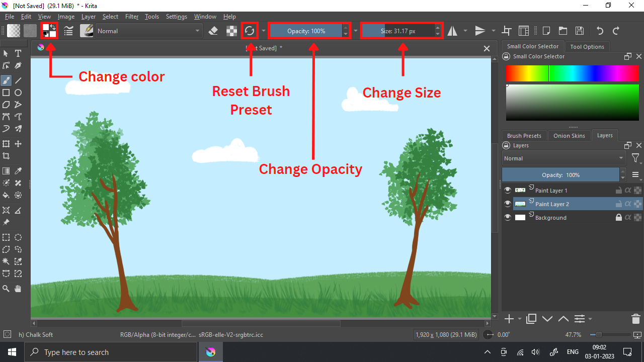The width and height of the screenshot is (644, 362).
Task: Choose the Line tool
Action: click(x=18, y=80)
